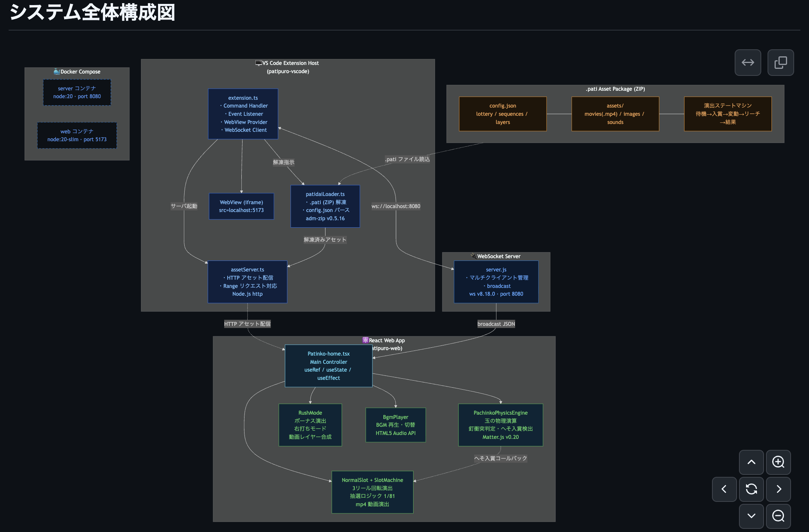Click the assetServer.ts node box
The width and height of the screenshot is (809, 532).
point(247,282)
